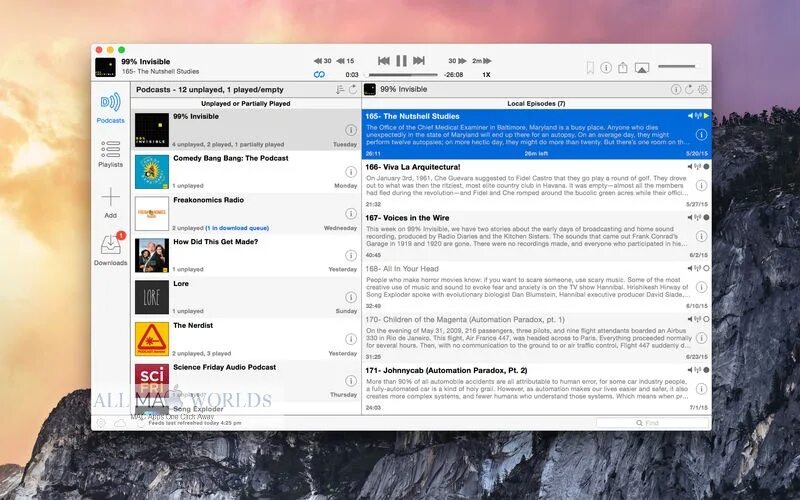Viewport: 800px width, 500px height.
Task: Open info for Lore podcast
Action: coord(351,297)
